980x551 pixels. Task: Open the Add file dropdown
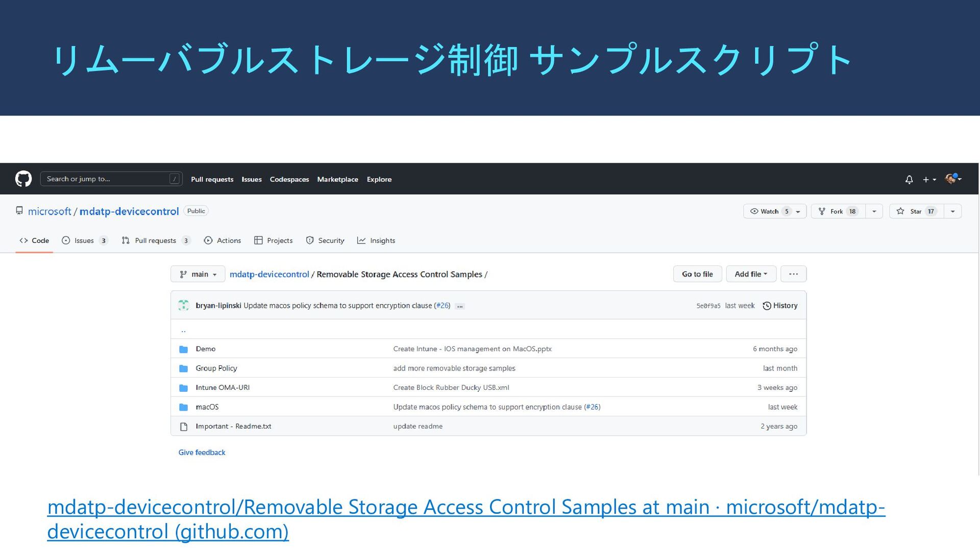coord(751,274)
